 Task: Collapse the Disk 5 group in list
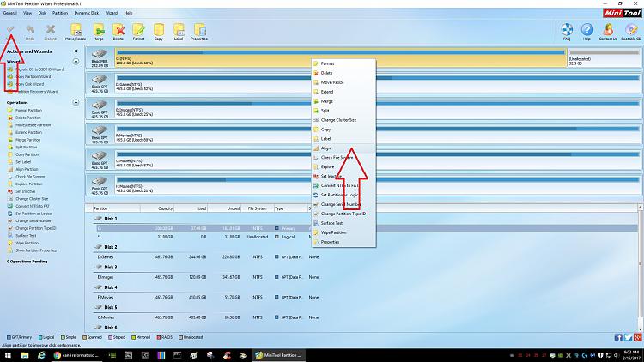[98, 307]
